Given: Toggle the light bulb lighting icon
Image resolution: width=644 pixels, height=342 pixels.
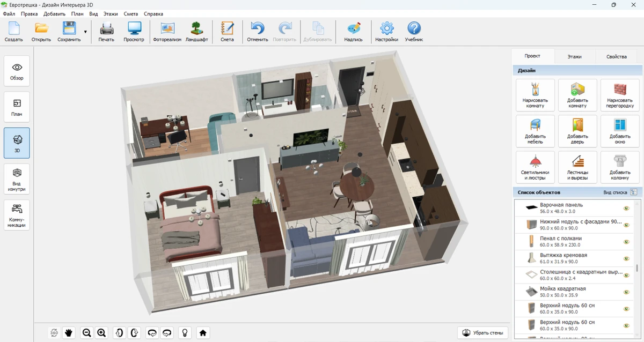Looking at the screenshot, I should click(185, 333).
